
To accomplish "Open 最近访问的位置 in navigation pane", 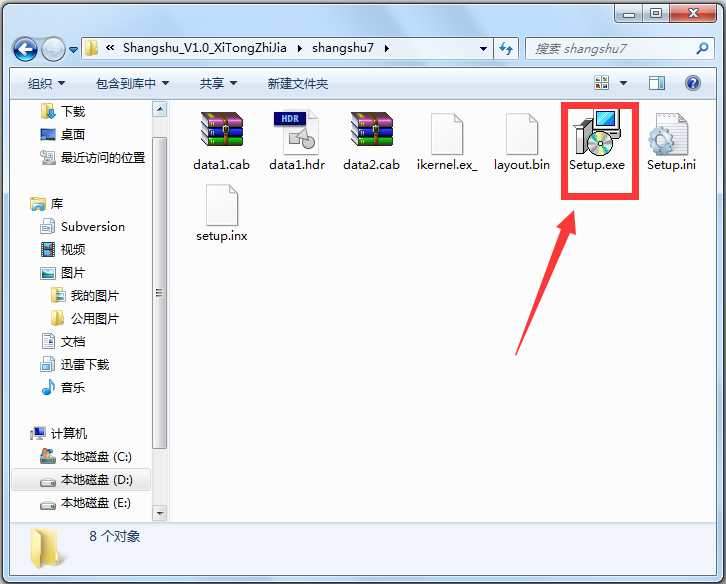I will coord(93,158).
